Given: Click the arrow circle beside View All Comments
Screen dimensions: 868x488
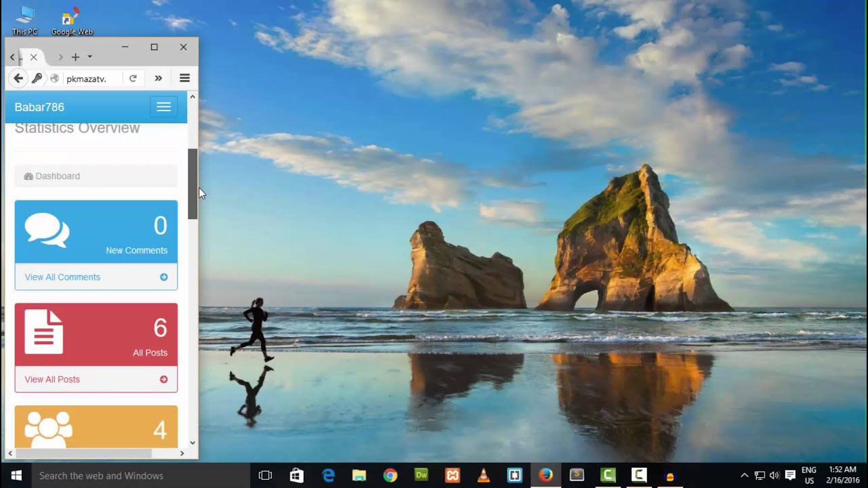Looking at the screenshot, I should point(163,277).
